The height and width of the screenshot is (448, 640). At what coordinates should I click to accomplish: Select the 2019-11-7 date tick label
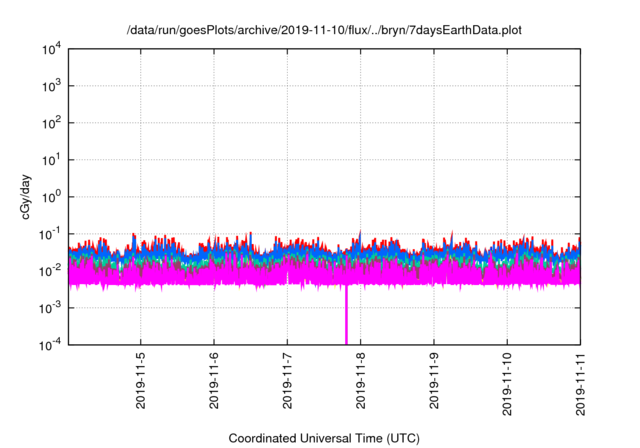287,382
